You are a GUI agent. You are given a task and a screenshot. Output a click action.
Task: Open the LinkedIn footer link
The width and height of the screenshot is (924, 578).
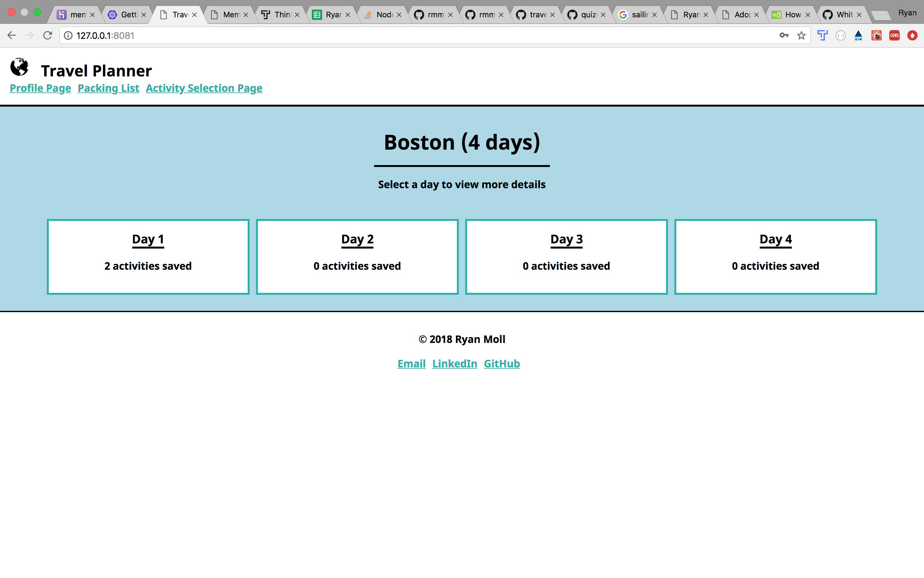tap(455, 363)
